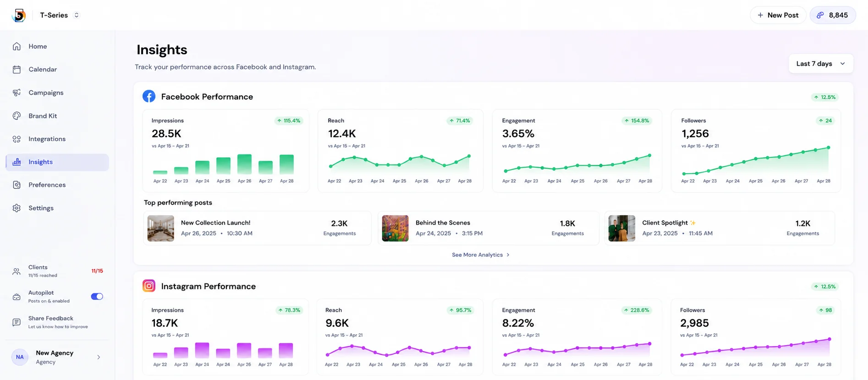868x380 pixels.
Task: Click the Facebook logo icon
Action: point(149,96)
